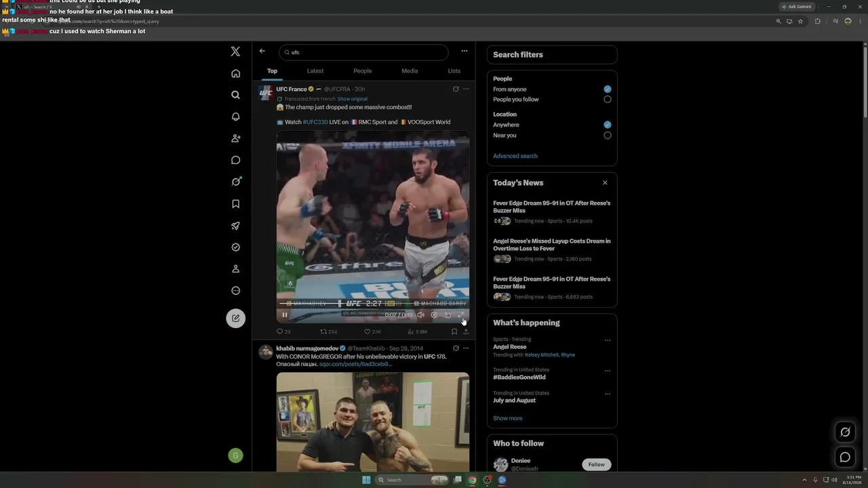Open more menu on Khabib post
868x488 pixels.
466,348
